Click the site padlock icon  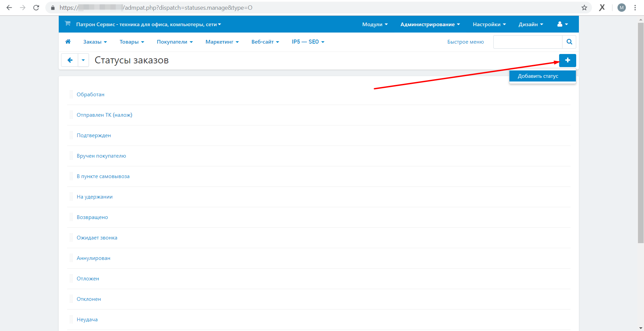click(53, 7)
